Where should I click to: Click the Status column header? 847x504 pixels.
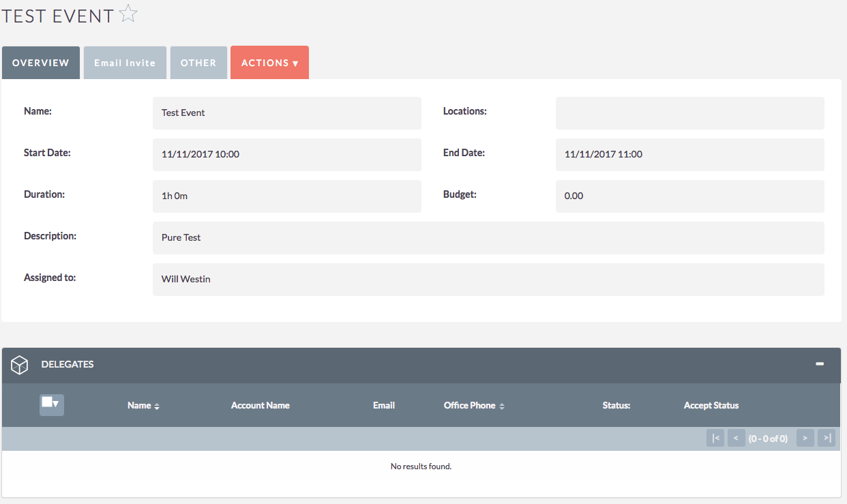pyautogui.click(x=616, y=406)
